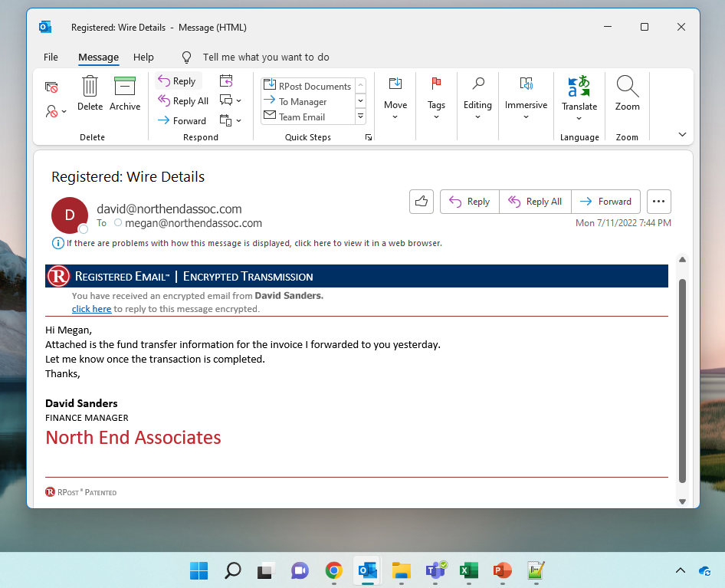The image size is (725, 588).
Task: Click the Delete trash can icon
Action: pyautogui.click(x=90, y=87)
